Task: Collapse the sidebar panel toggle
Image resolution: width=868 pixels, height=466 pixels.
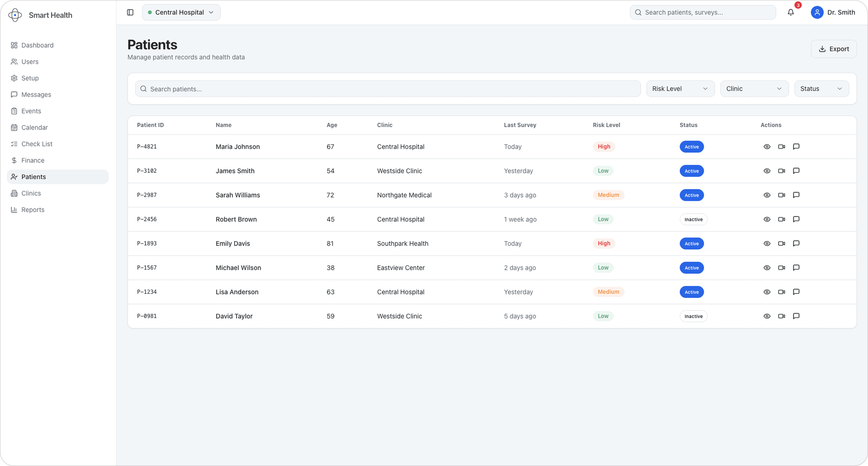Action: coord(130,12)
